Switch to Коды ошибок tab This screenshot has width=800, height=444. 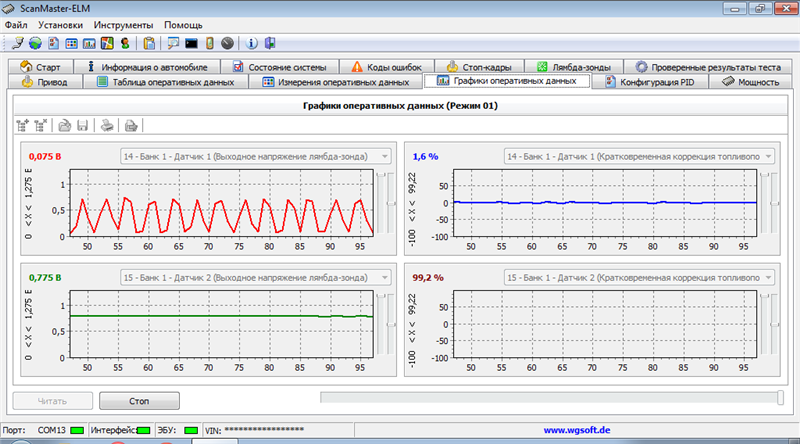click(387, 67)
